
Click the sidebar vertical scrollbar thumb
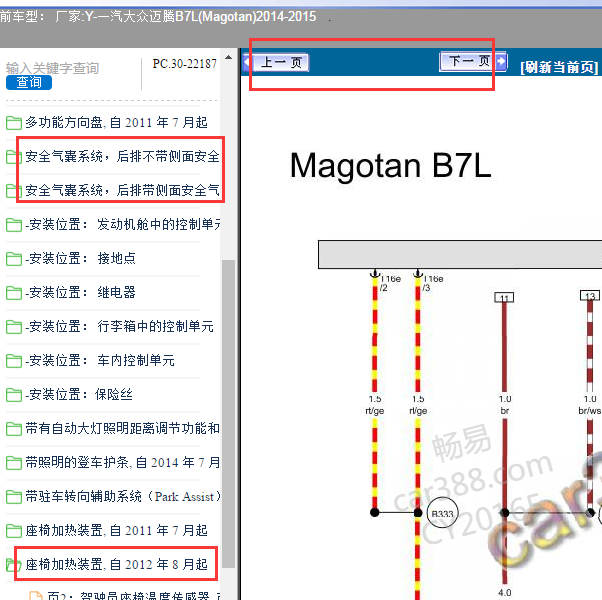(x=229, y=413)
